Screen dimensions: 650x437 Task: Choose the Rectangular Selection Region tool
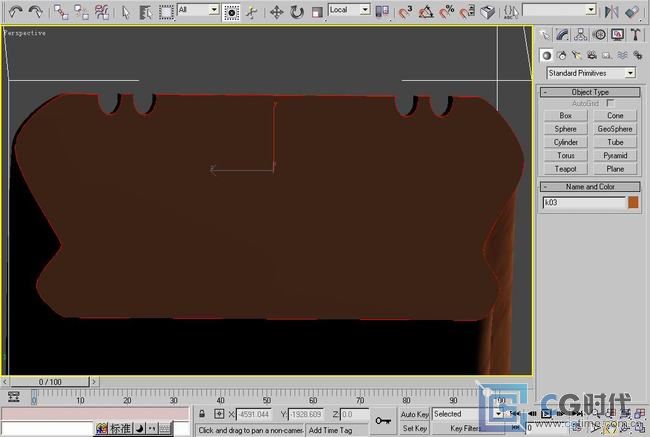click(166, 12)
